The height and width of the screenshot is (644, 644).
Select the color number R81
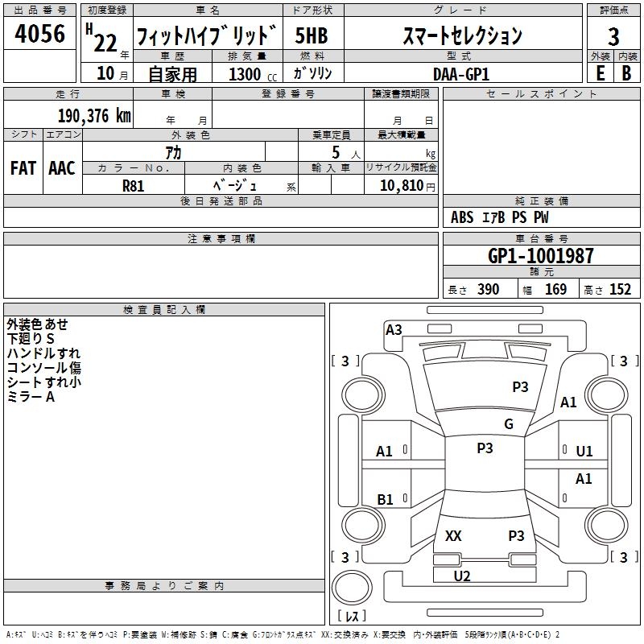(x=133, y=184)
